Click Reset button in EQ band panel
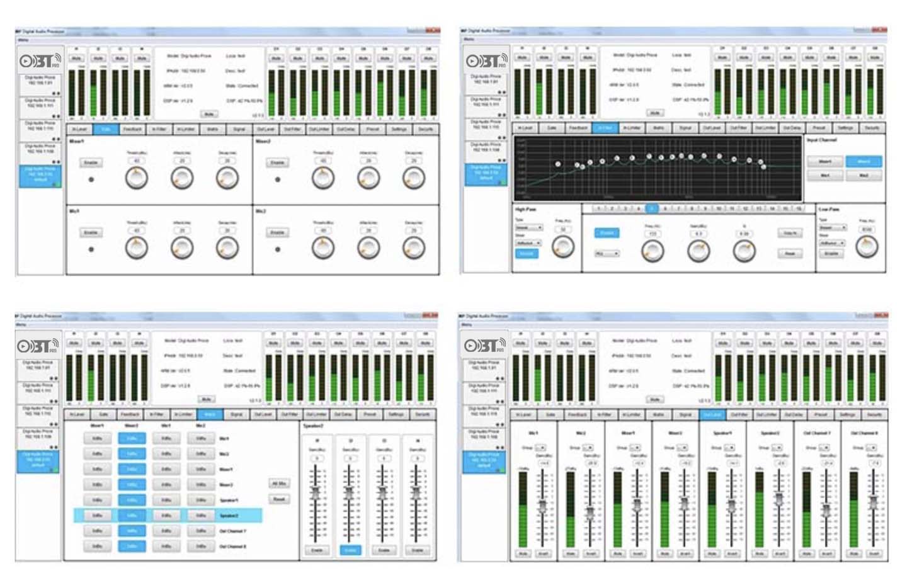This screenshot has width=912, height=588. click(x=790, y=253)
